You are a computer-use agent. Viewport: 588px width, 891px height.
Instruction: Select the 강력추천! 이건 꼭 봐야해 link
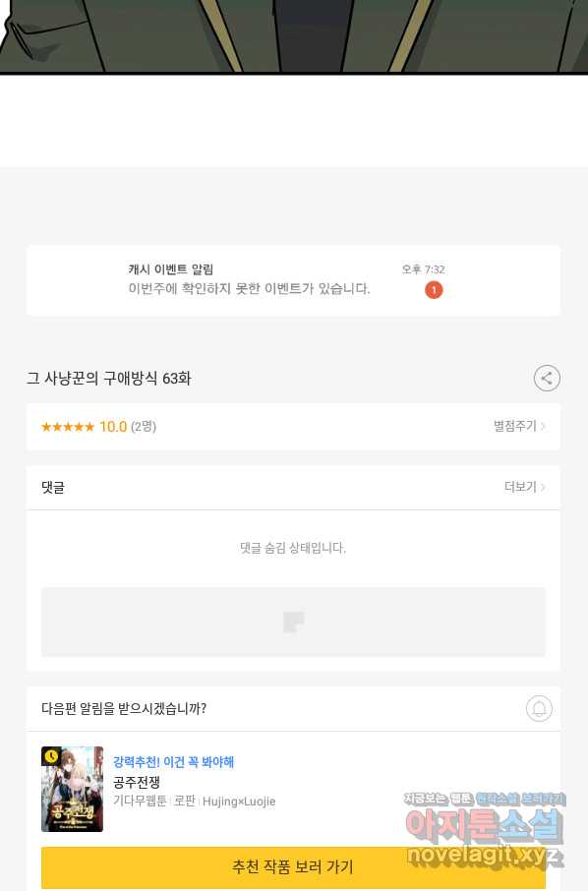pos(173,761)
